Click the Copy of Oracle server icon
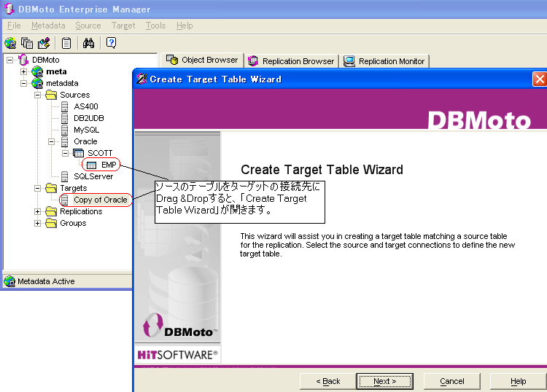This screenshot has width=547, height=392. (x=64, y=200)
